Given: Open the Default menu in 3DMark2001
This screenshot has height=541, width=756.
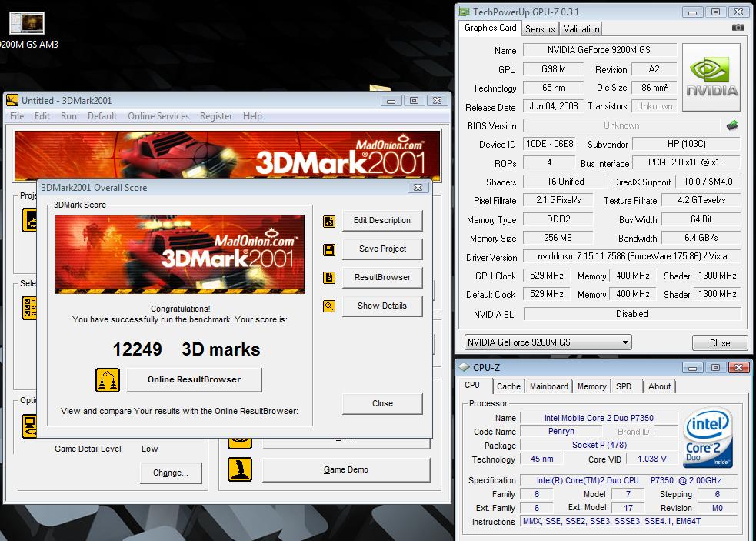Looking at the screenshot, I should click(x=102, y=116).
